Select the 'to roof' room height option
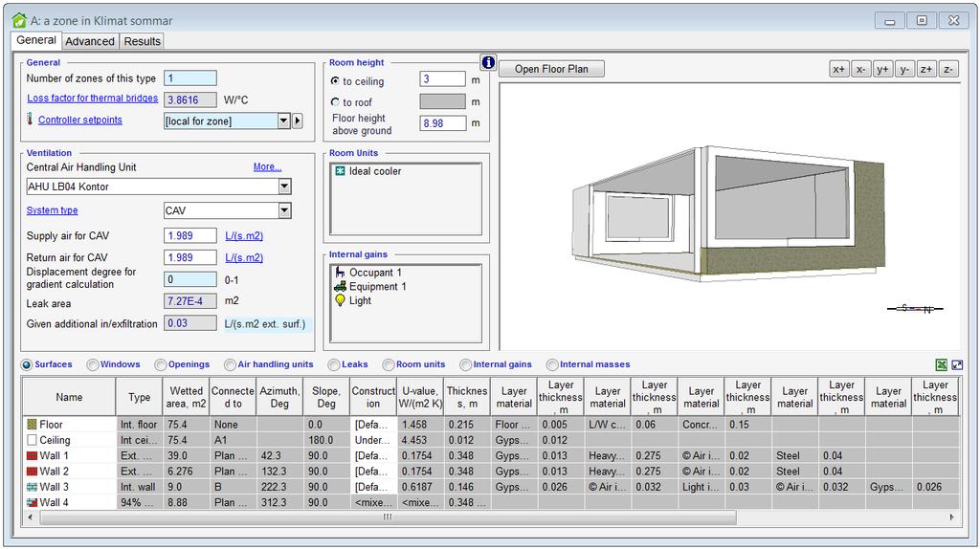The image size is (980, 549). (x=335, y=101)
